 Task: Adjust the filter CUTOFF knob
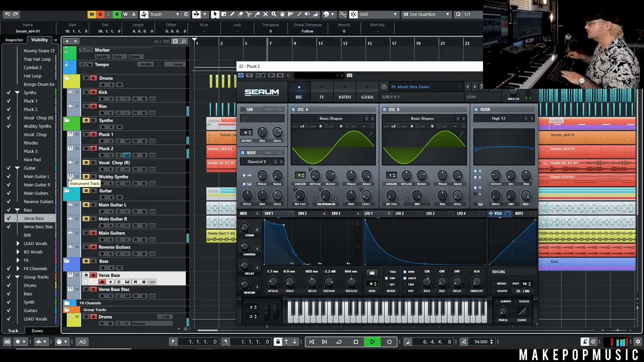tap(496, 175)
